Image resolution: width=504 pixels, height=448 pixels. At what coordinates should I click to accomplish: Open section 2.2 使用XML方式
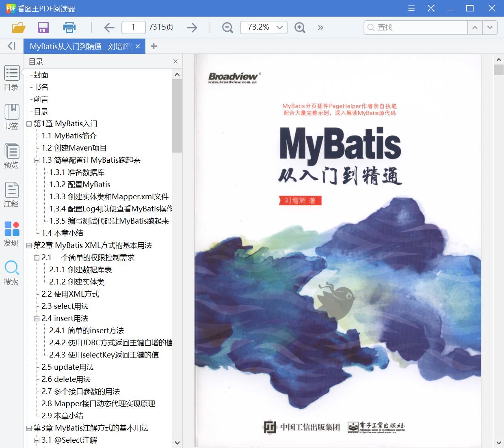70,294
